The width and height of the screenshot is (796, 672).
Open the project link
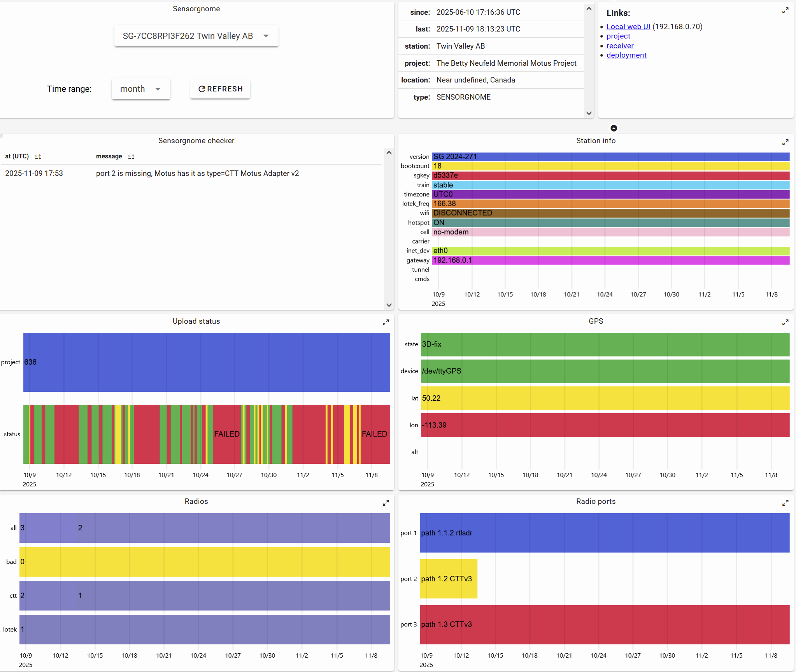pyautogui.click(x=618, y=36)
